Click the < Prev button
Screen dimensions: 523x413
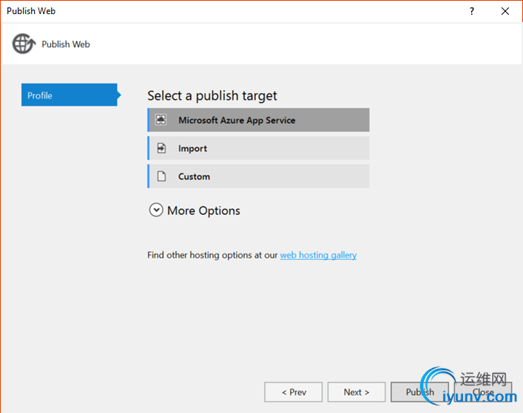click(x=293, y=392)
